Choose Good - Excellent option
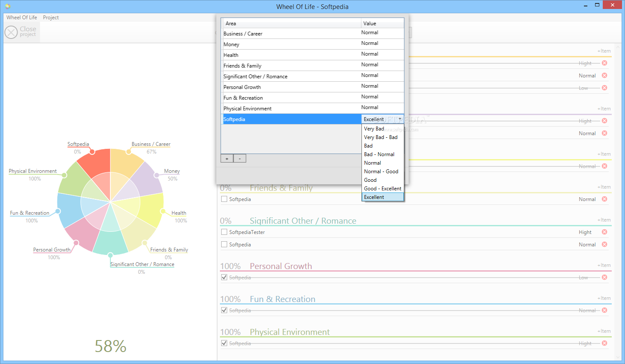Viewport: 625px width, 364px height. (x=382, y=189)
